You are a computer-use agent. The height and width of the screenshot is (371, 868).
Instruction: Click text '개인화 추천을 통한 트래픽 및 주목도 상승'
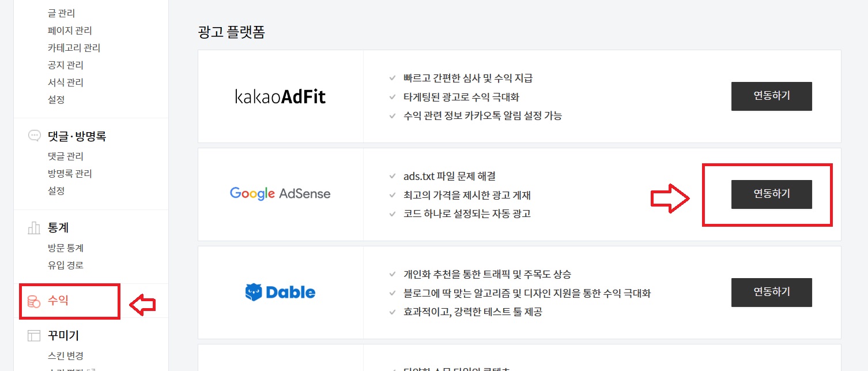[488, 274]
